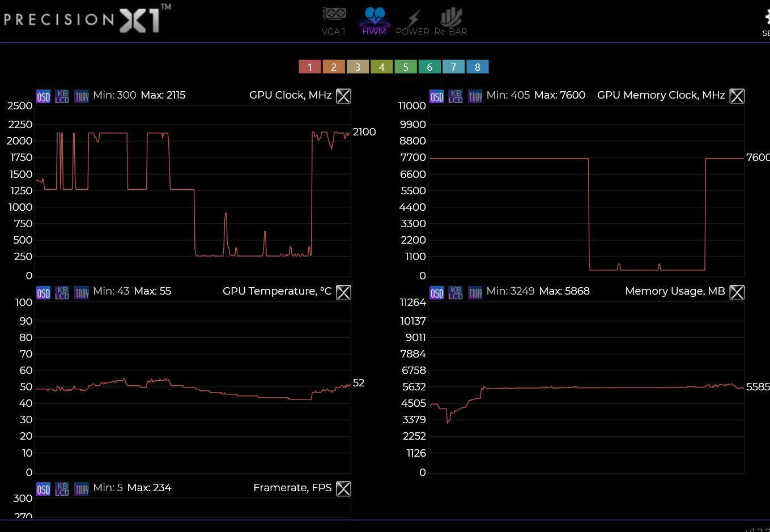The height and width of the screenshot is (532, 770).
Task: Select color swatch 2
Action: click(334, 67)
